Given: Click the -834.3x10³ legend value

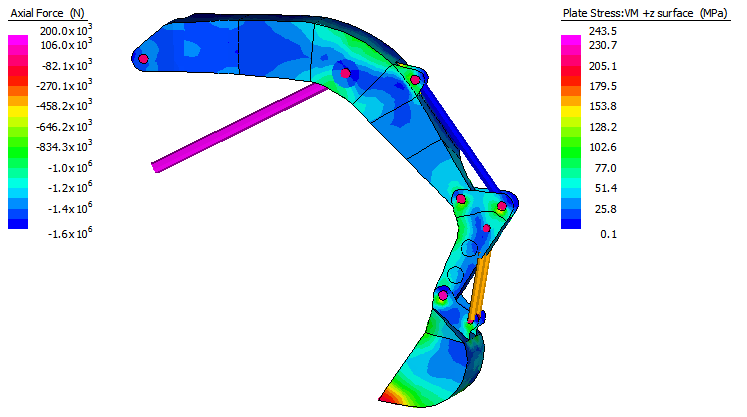Looking at the screenshot, I should pyautogui.click(x=64, y=147).
